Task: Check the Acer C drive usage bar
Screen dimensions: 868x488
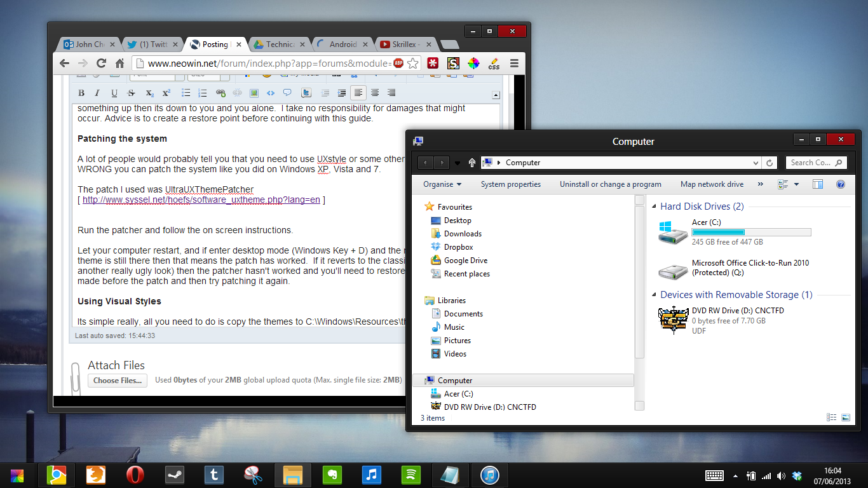Action: [x=751, y=231]
